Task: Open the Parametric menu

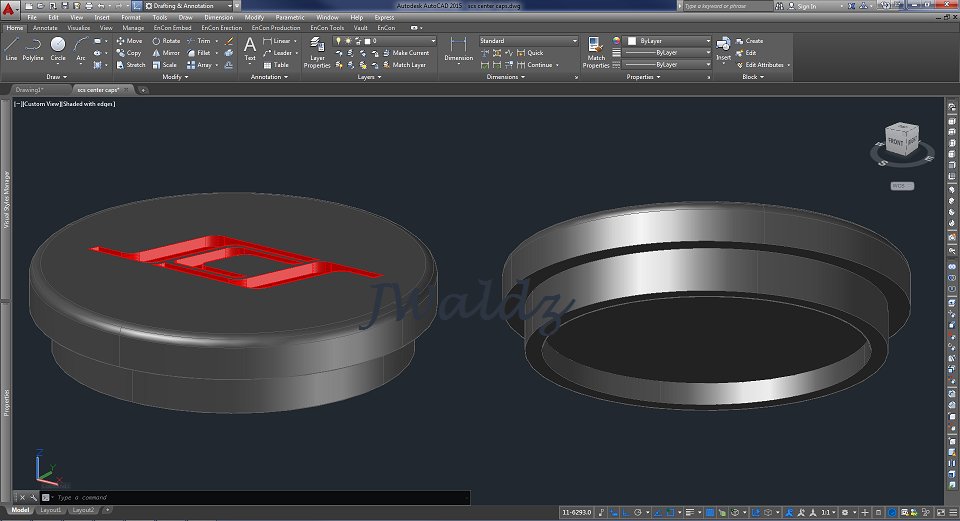Action: (x=290, y=18)
